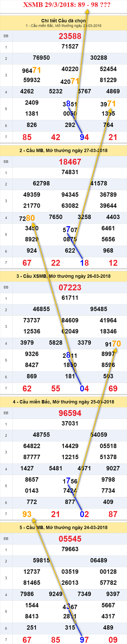The image size is (127, 644).
Task: Select the number 1381
Action: point(32,114)
